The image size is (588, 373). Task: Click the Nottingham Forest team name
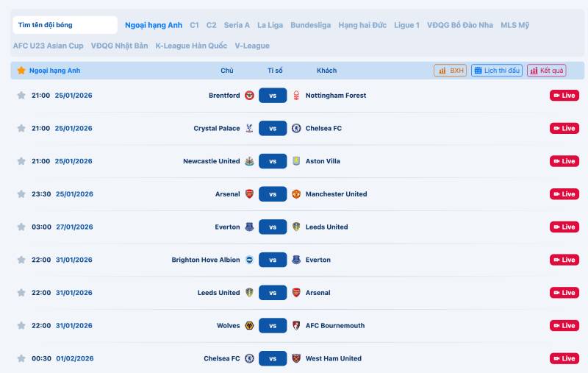(x=336, y=96)
